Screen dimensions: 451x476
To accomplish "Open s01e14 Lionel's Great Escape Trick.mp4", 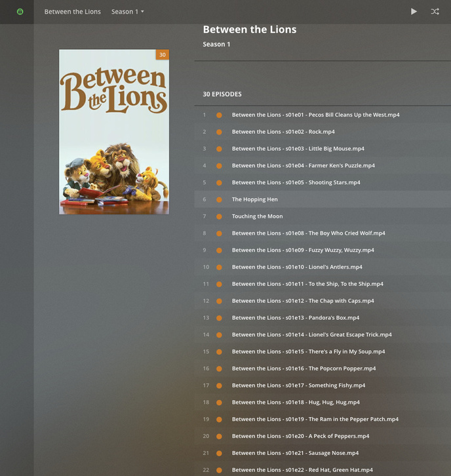I will 311,334.
